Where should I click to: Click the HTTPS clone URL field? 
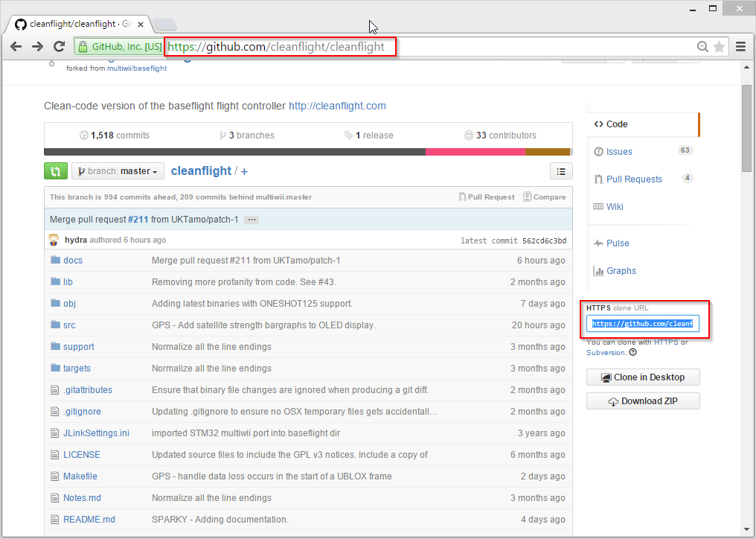pyautogui.click(x=643, y=324)
